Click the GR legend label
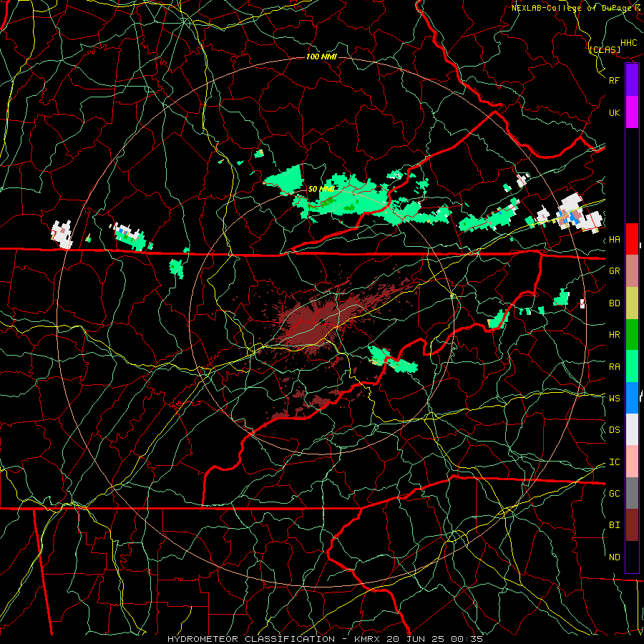This screenshot has height=644, width=644. (x=614, y=271)
